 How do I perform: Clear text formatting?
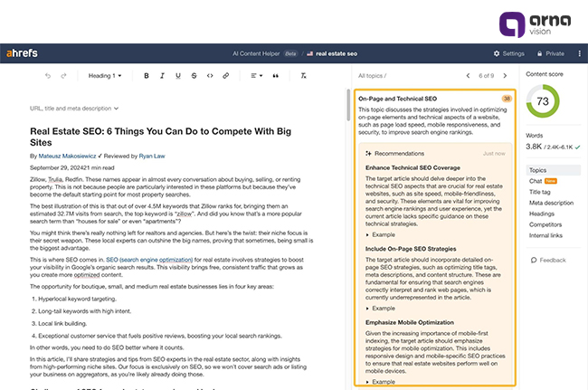(304, 76)
